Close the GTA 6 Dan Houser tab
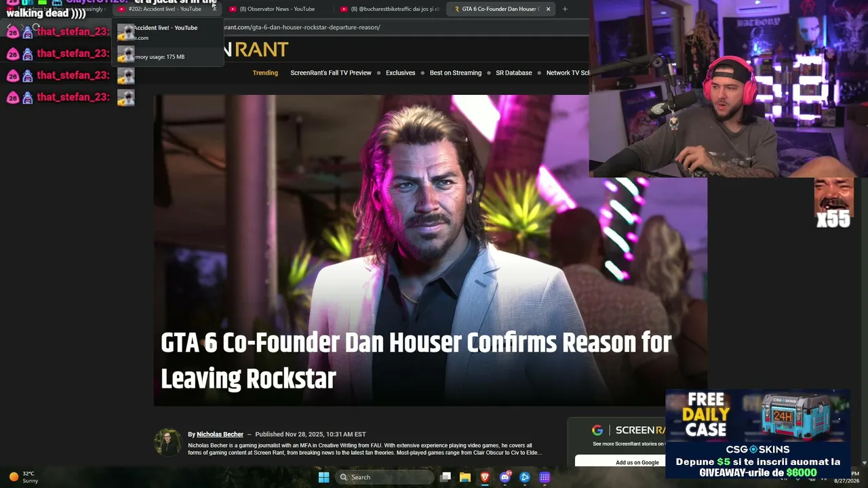868x488 pixels. point(548,9)
